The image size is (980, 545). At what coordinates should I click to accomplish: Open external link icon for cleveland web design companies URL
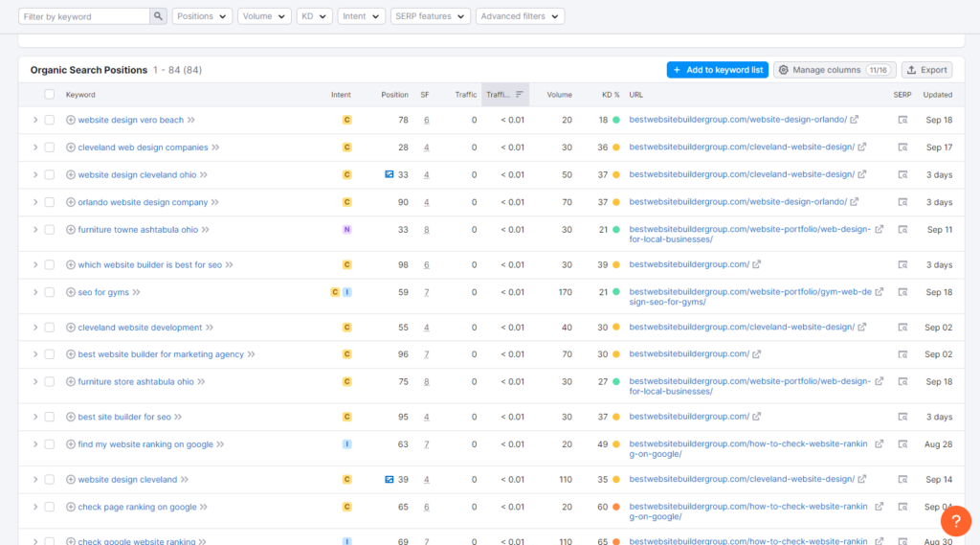pyautogui.click(x=862, y=148)
